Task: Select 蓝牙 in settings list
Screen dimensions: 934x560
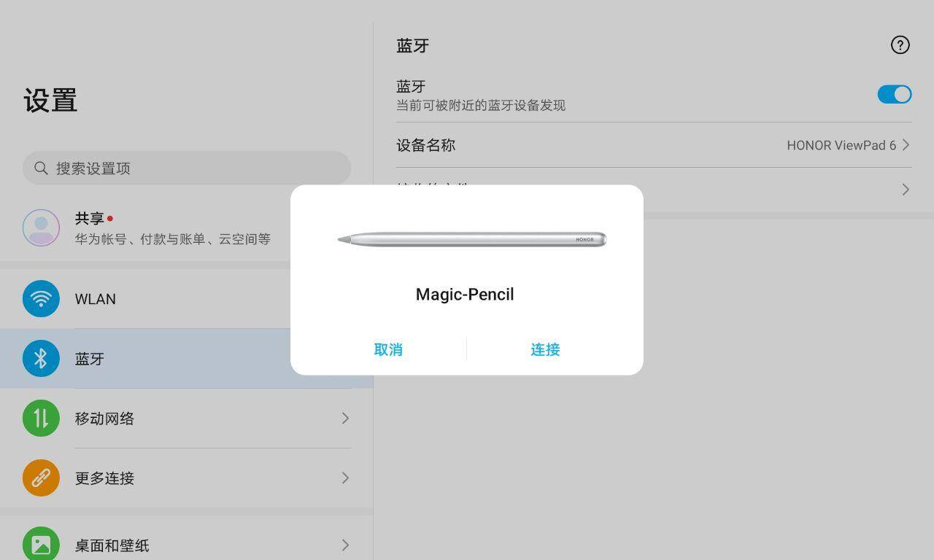Action: coord(186,359)
